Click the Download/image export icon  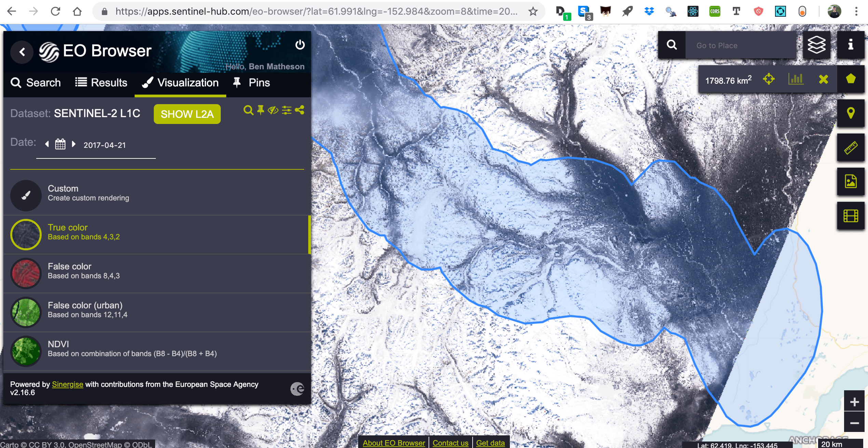pos(851,182)
